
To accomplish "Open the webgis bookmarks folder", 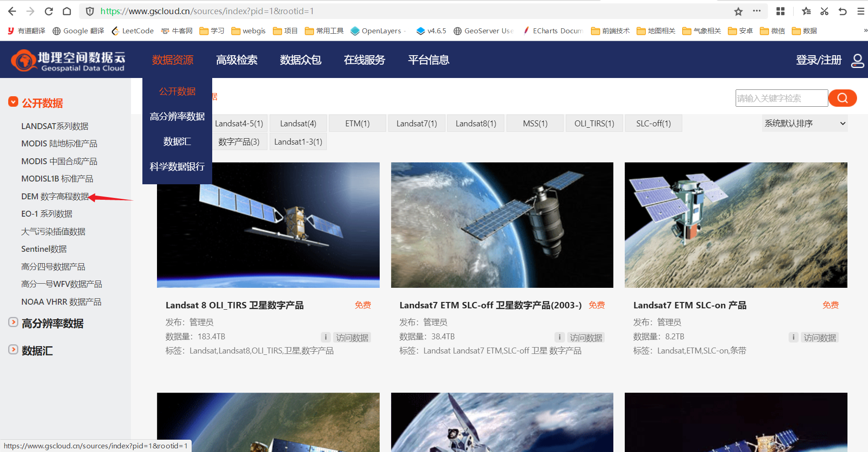I will click(248, 31).
